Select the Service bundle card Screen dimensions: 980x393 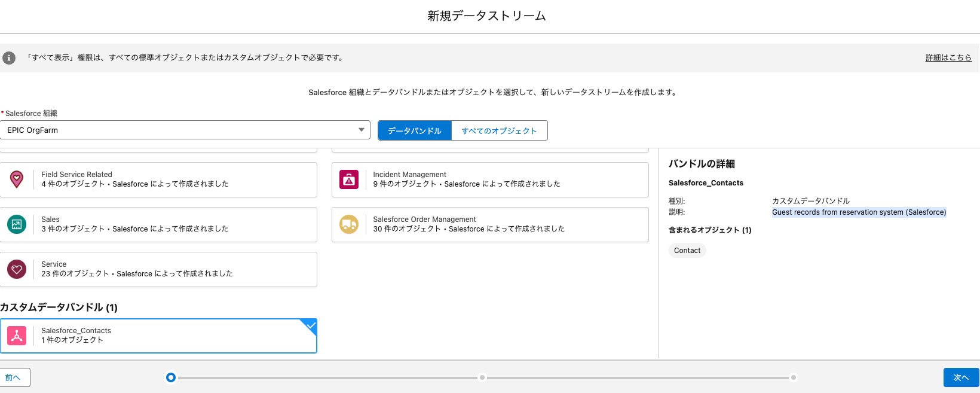pos(158,269)
